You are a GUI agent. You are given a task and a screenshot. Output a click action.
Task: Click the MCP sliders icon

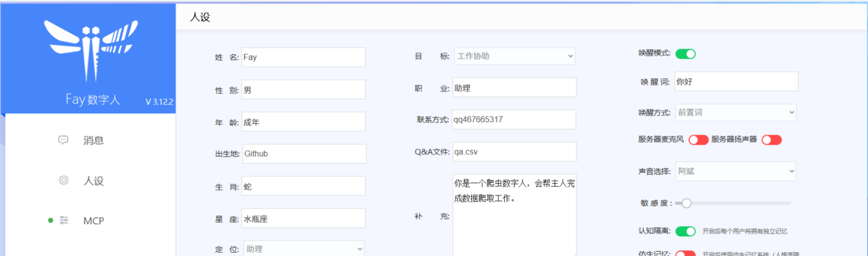coord(64,221)
